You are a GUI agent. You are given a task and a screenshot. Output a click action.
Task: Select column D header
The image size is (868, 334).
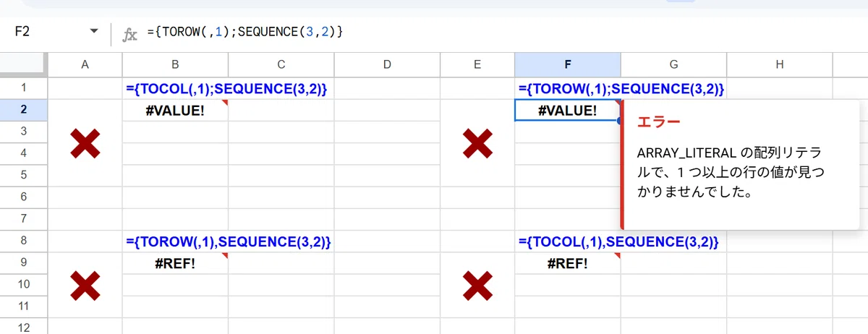pos(387,64)
